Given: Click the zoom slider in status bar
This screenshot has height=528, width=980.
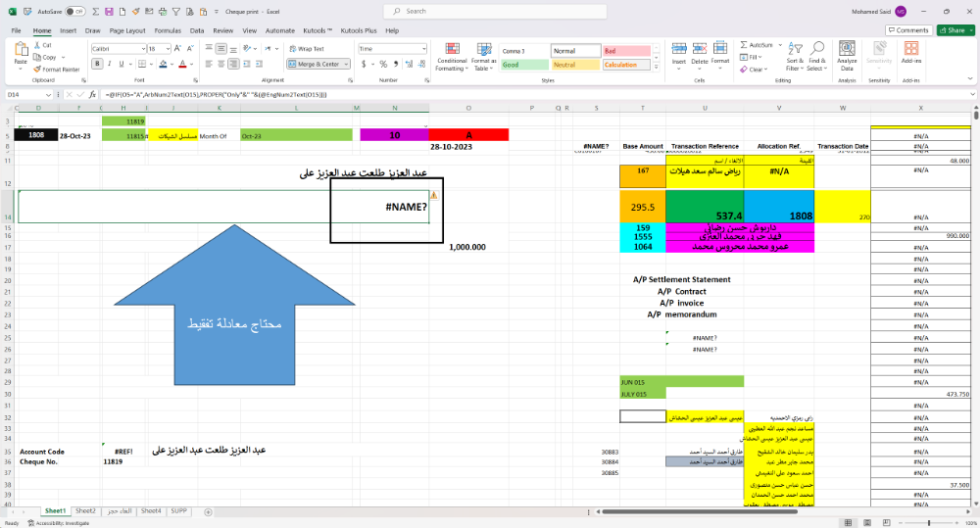Looking at the screenshot, I should (x=929, y=523).
